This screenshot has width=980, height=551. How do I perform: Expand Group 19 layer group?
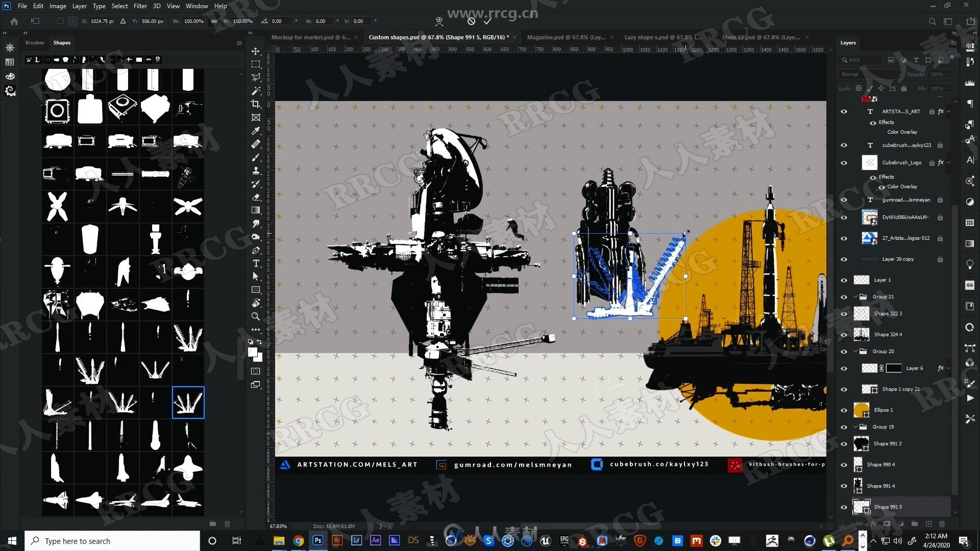click(x=855, y=427)
